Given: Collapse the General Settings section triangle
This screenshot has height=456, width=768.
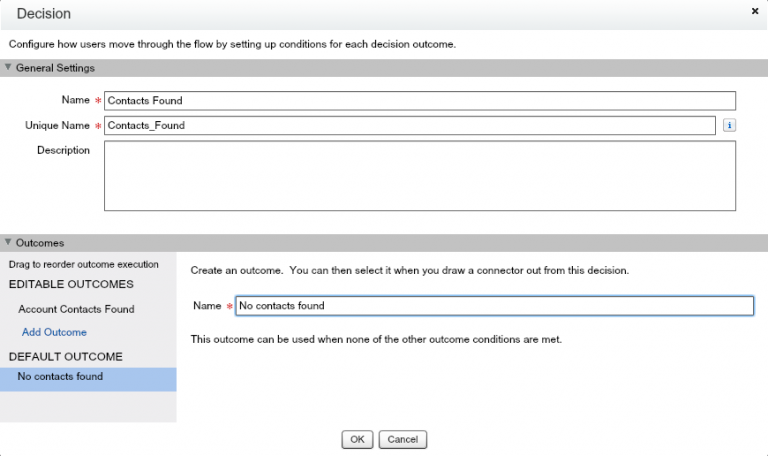Looking at the screenshot, I should [9, 68].
